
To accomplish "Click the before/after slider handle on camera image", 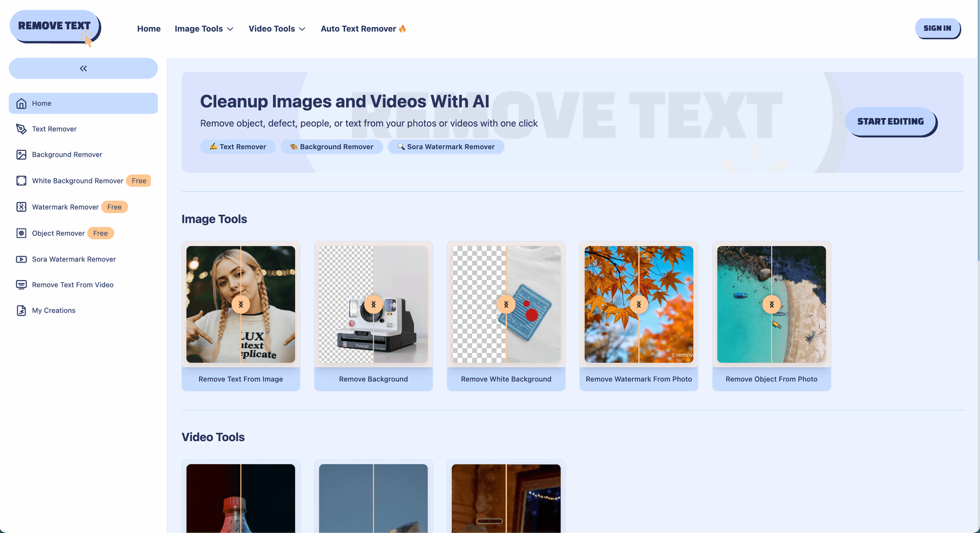I will coord(374,304).
